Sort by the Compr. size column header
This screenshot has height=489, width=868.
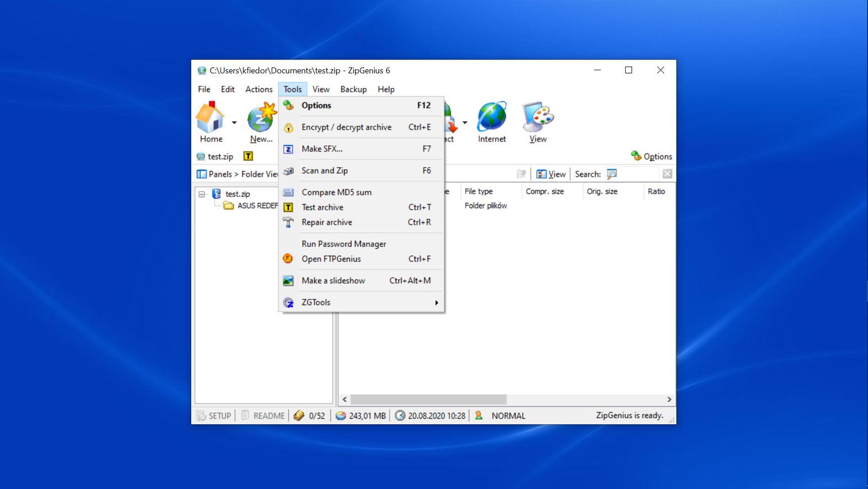coord(552,191)
